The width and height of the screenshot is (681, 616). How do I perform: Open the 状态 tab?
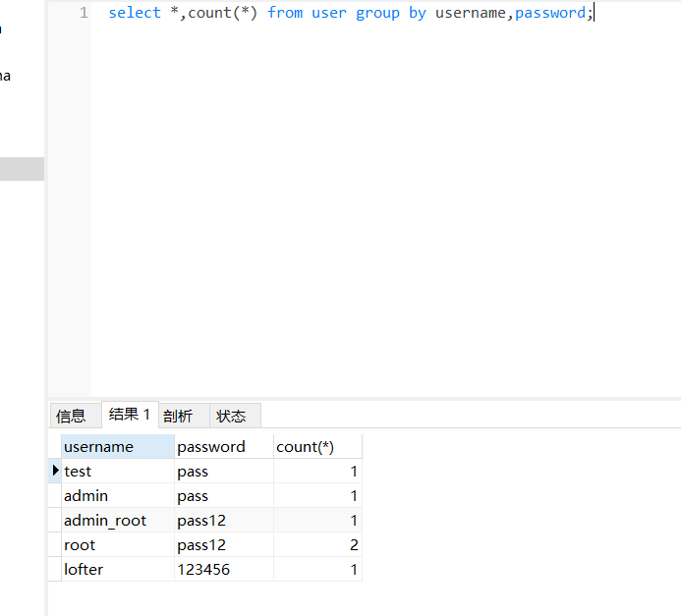pos(235,416)
